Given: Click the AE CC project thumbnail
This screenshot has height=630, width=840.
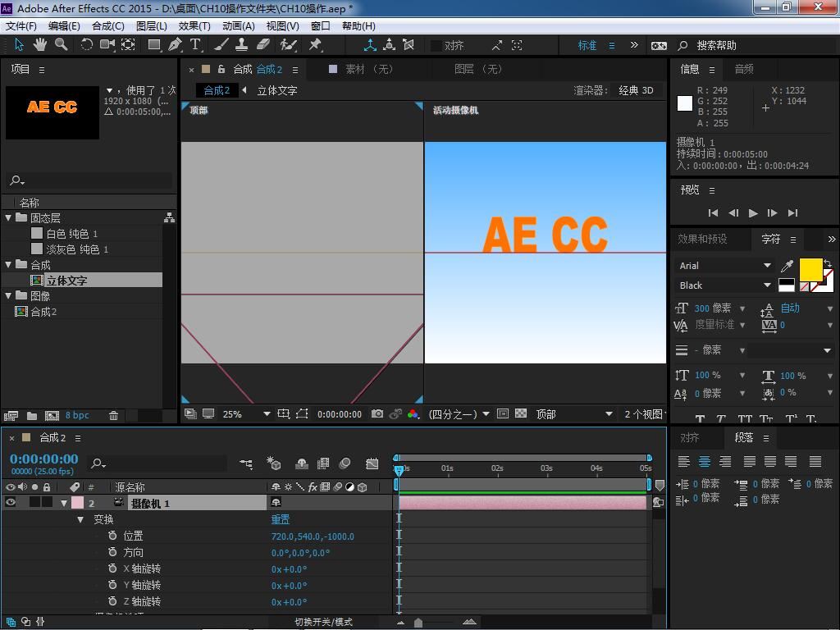Looking at the screenshot, I should click(52, 112).
